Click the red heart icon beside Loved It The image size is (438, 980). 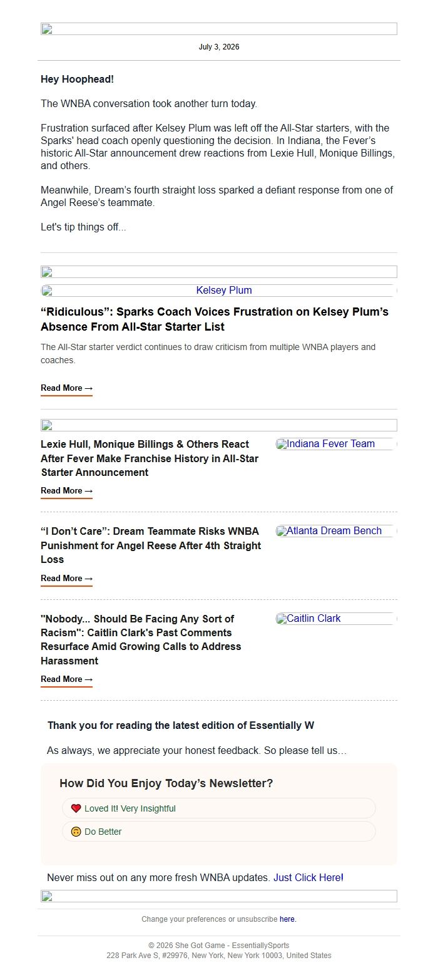(76, 808)
